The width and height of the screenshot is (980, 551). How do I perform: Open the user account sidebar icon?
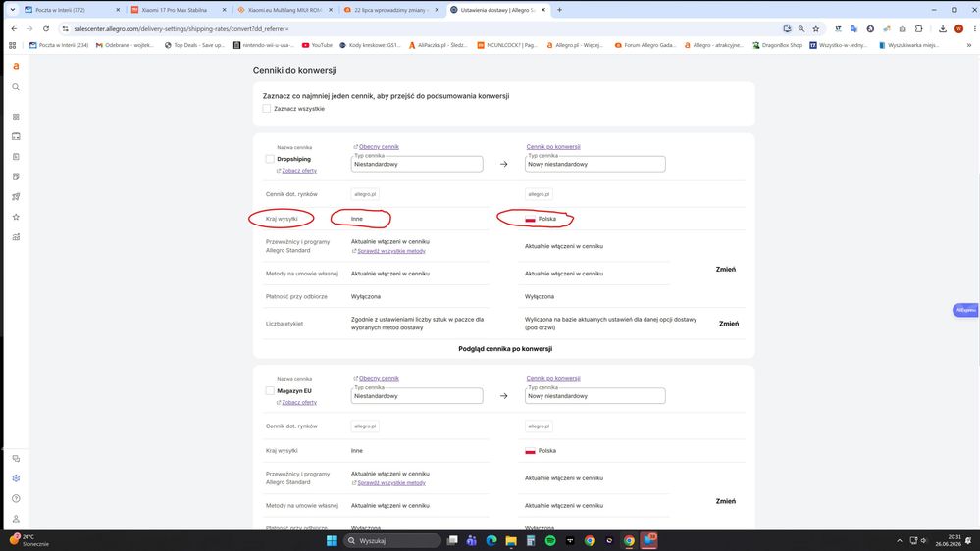(16, 519)
